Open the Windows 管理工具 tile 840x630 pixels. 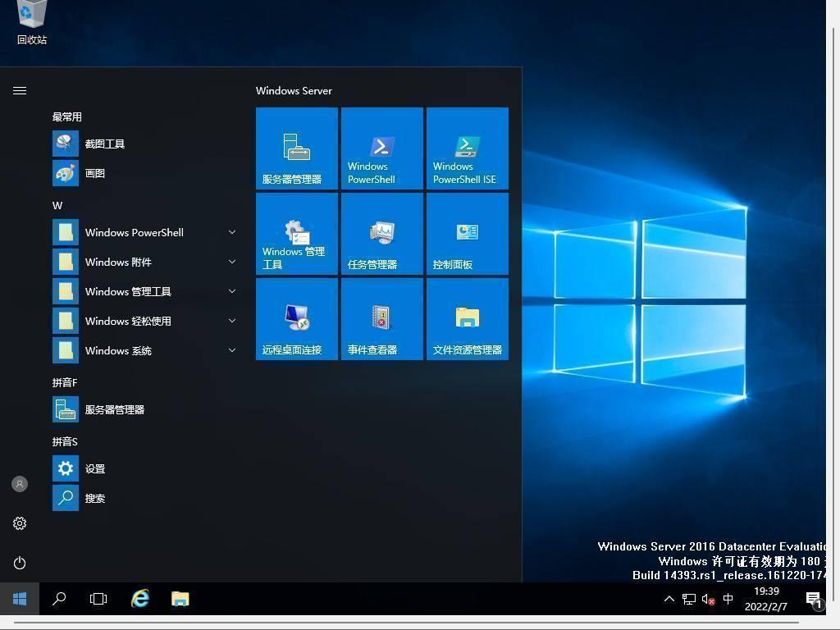pos(297,234)
